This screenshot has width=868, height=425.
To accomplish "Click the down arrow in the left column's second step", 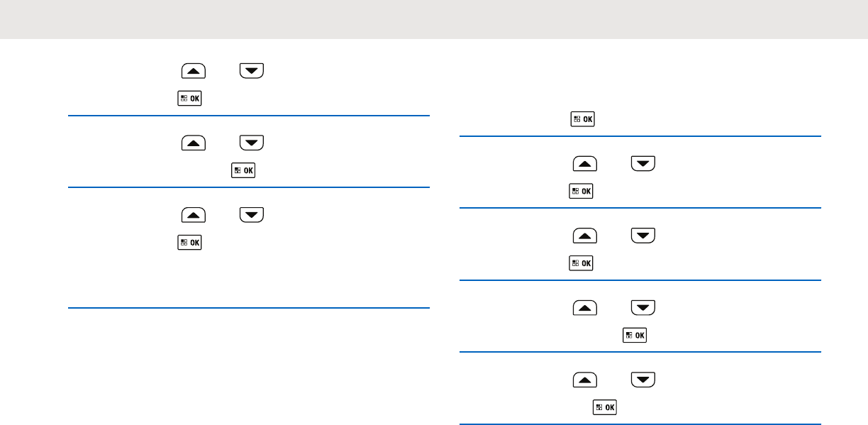I will pos(252,143).
